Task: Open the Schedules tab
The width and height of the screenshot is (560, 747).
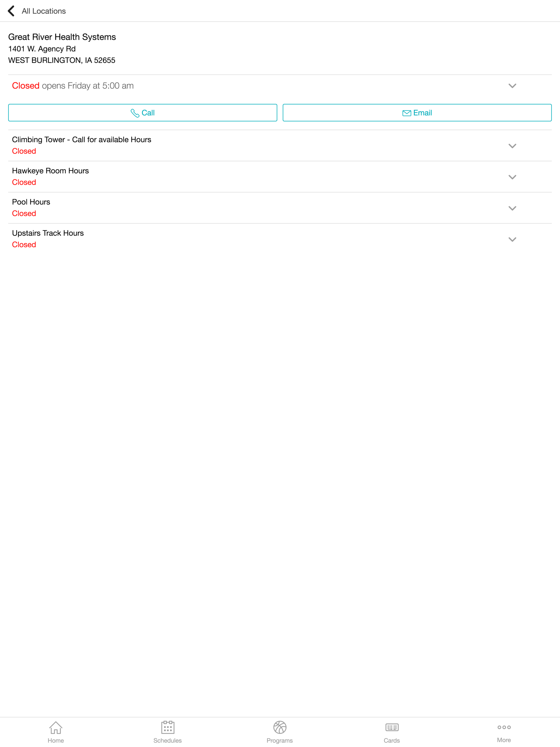Action: (x=168, y=732)
